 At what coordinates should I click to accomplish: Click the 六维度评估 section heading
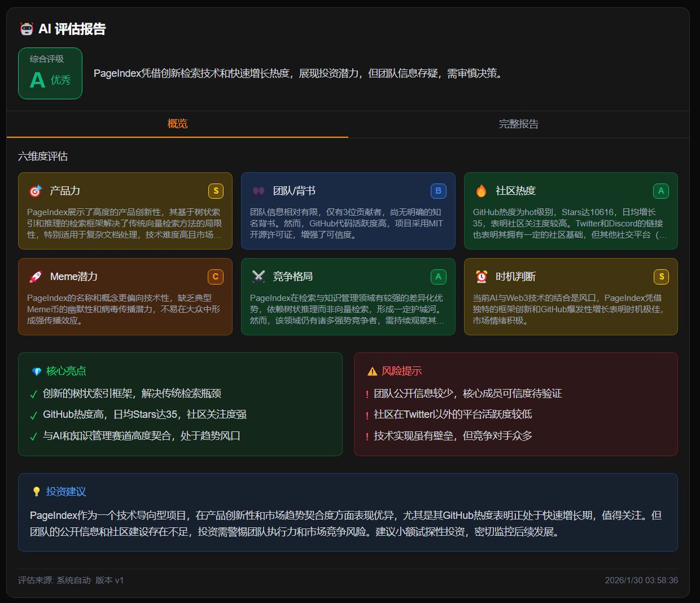point(43,156)
